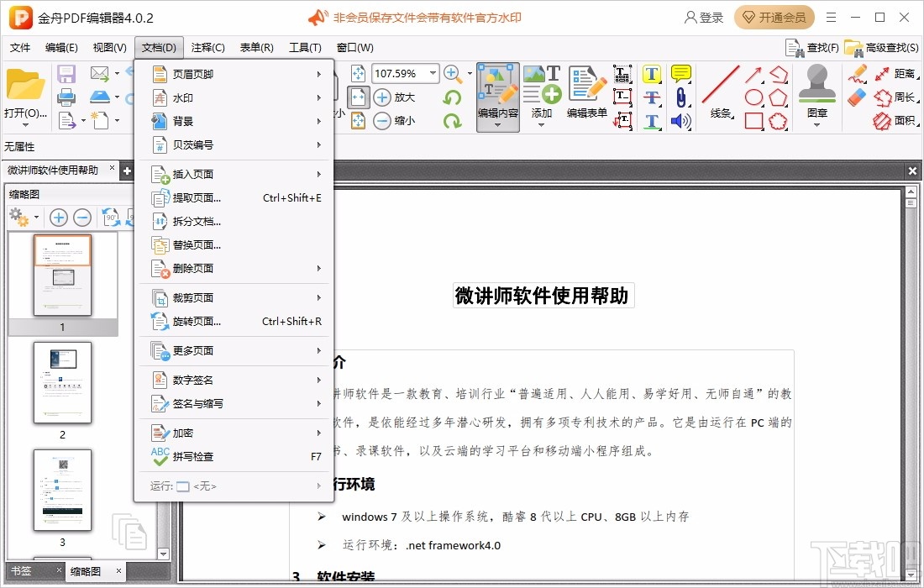This screenshot has height=588, width=924.
Task: Click the 开通会员 membership button
Action: (x=774, y=17)
